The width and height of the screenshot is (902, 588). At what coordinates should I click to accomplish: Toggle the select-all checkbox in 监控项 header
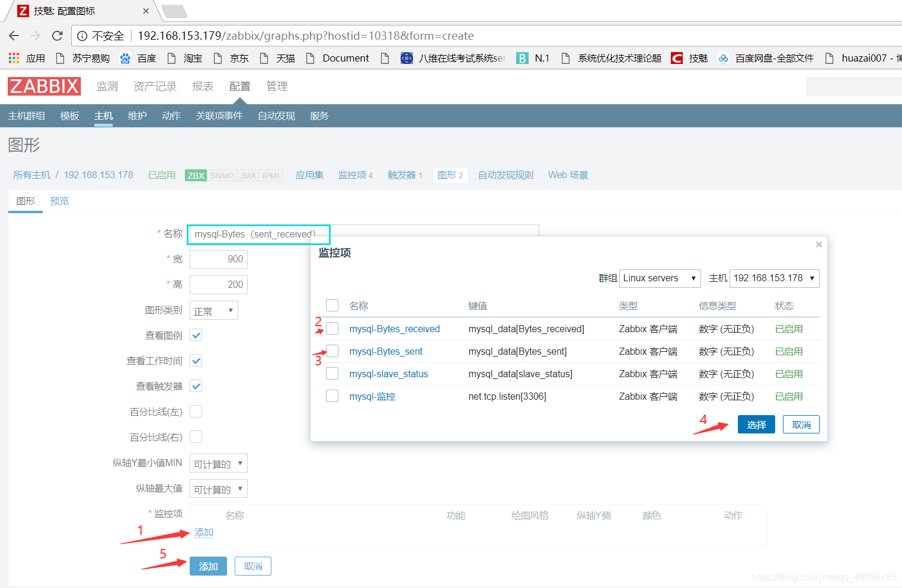click(x=332, y=305)
